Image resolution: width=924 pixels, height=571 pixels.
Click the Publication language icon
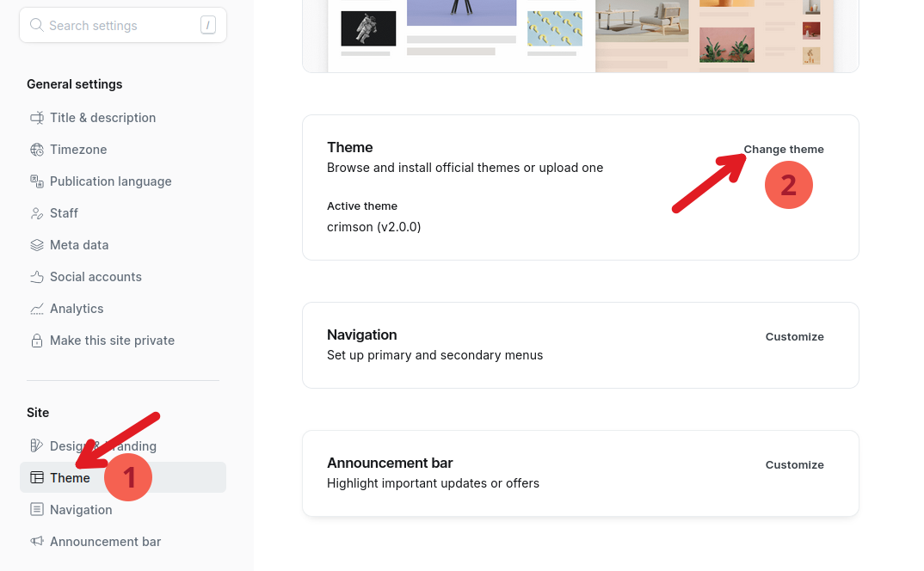(37, 181)
